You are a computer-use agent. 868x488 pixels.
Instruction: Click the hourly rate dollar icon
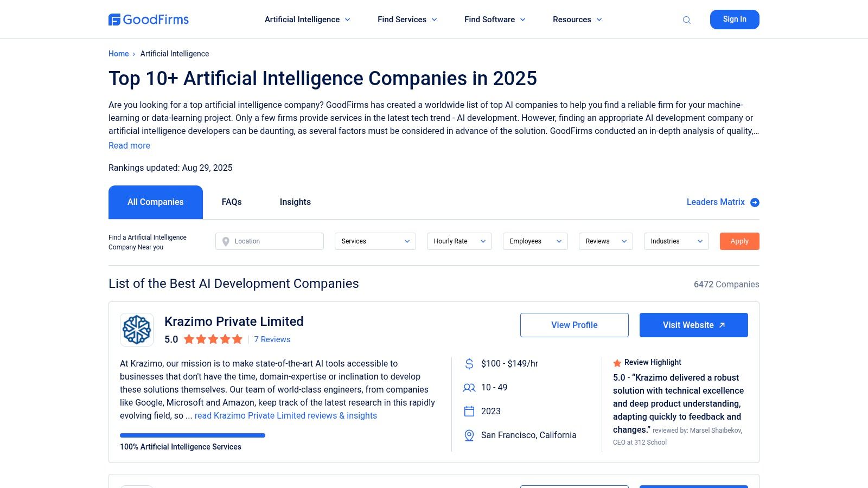click(469, 364)
